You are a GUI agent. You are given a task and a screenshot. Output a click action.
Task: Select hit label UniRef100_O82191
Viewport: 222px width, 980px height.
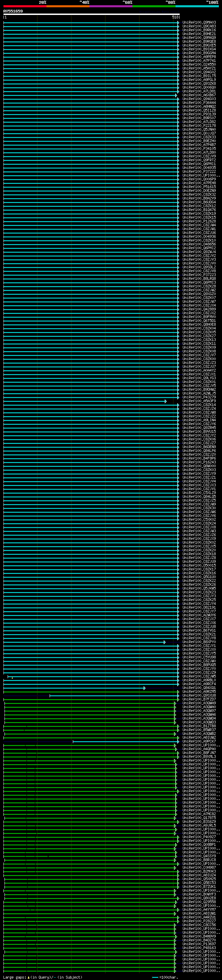pyautogui.click(x=199, y=608)
